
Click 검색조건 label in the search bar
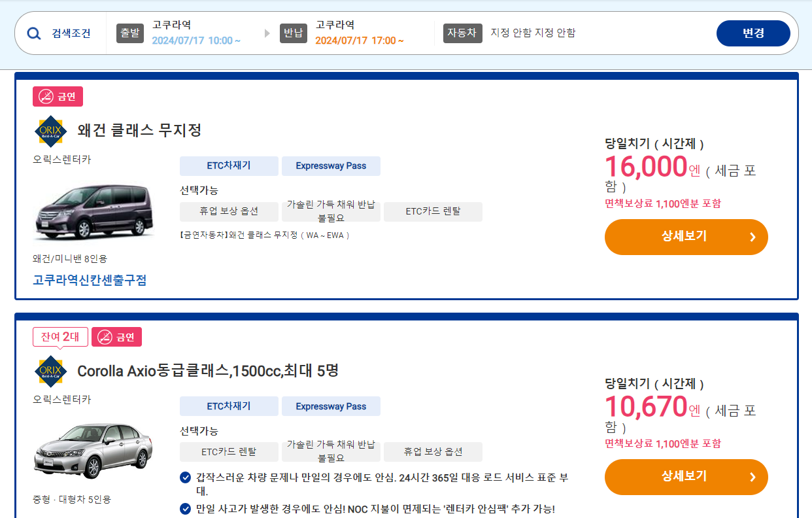(x=71, y=33)
